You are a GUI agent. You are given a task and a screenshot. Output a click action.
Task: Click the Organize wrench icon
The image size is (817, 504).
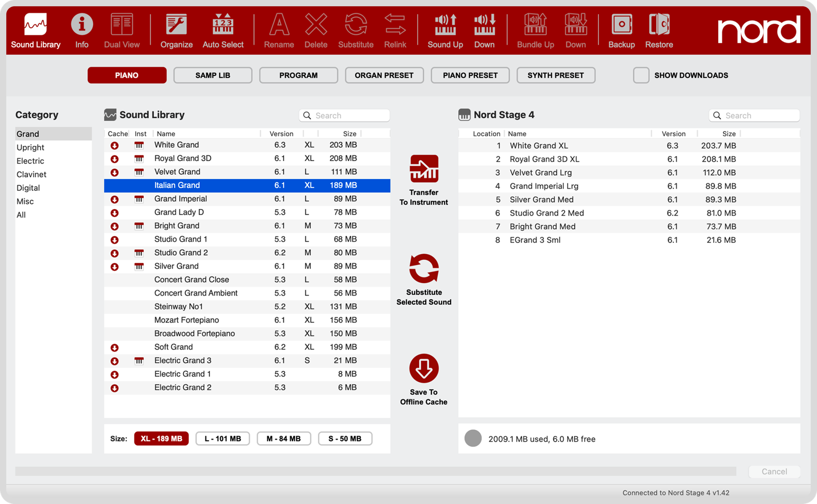click(x=176, y=24)
